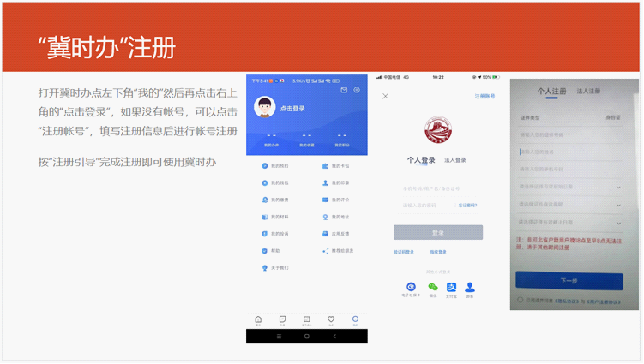644x364 pixels.
Task: Expand the 证件有效起始日期 dropdown
Action: [618, 187]
